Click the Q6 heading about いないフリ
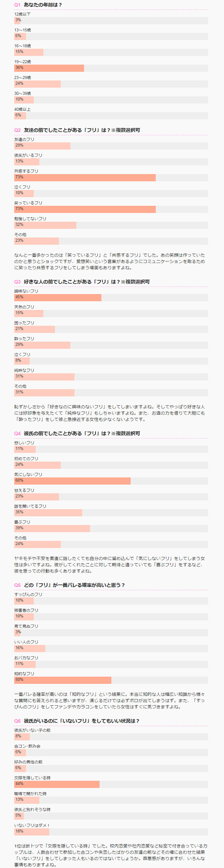 tap(82, 721)
